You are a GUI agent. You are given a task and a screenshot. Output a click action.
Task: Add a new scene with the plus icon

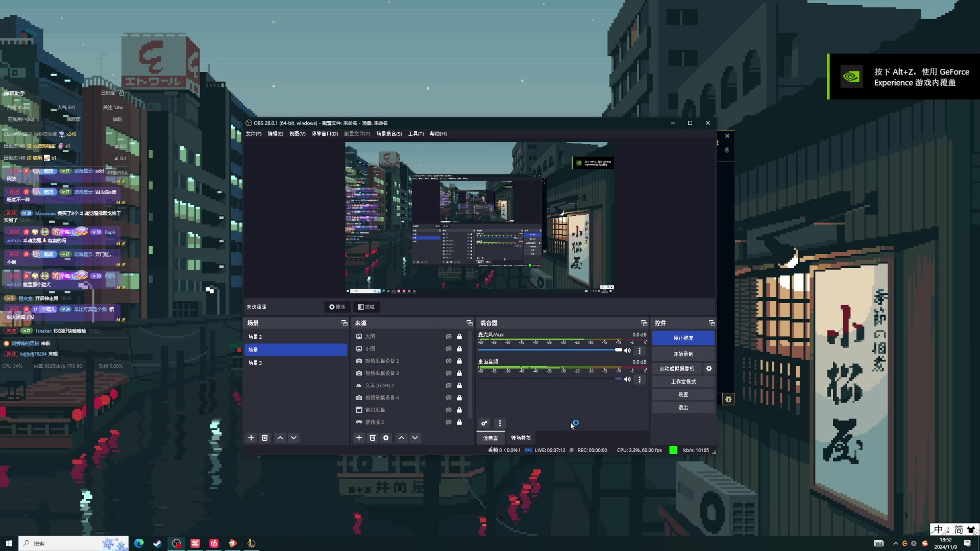(x=251, y=438)
